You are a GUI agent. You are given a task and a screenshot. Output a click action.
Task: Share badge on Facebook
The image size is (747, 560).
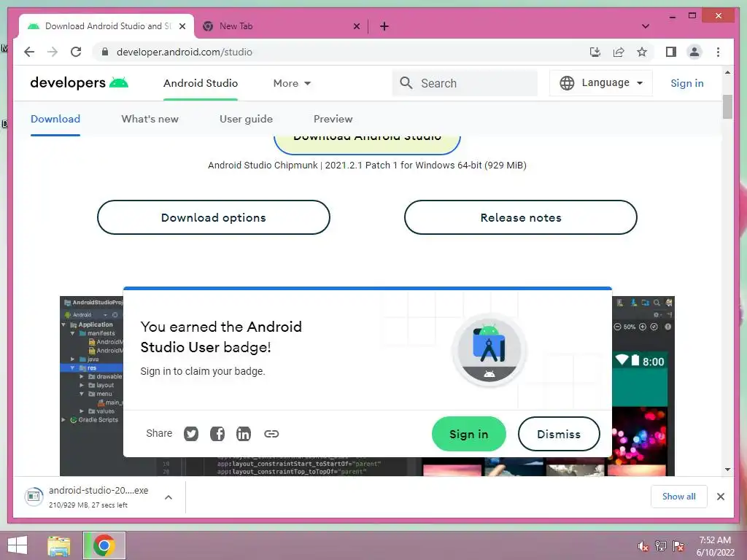pyautogui.click(x=217, y=434)
